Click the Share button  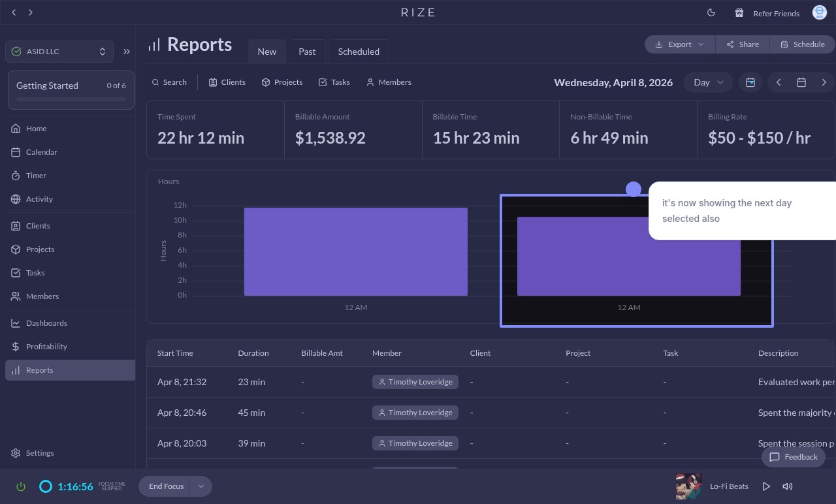point(743,44)
